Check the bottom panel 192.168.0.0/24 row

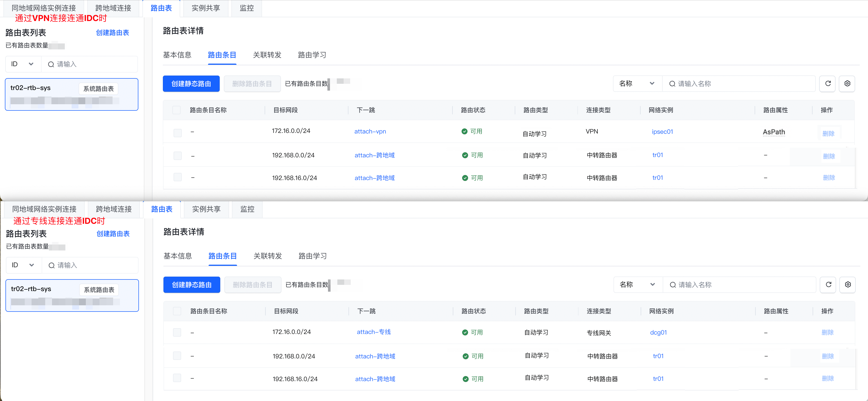tap(177, 356)
